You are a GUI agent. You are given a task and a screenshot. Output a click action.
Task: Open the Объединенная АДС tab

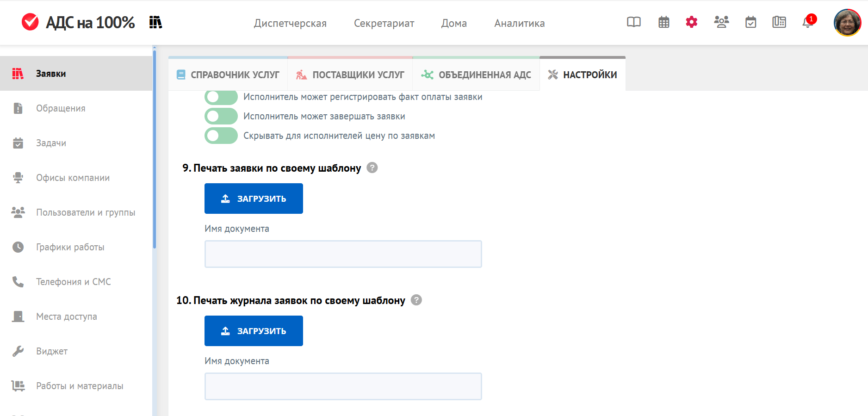476,75
